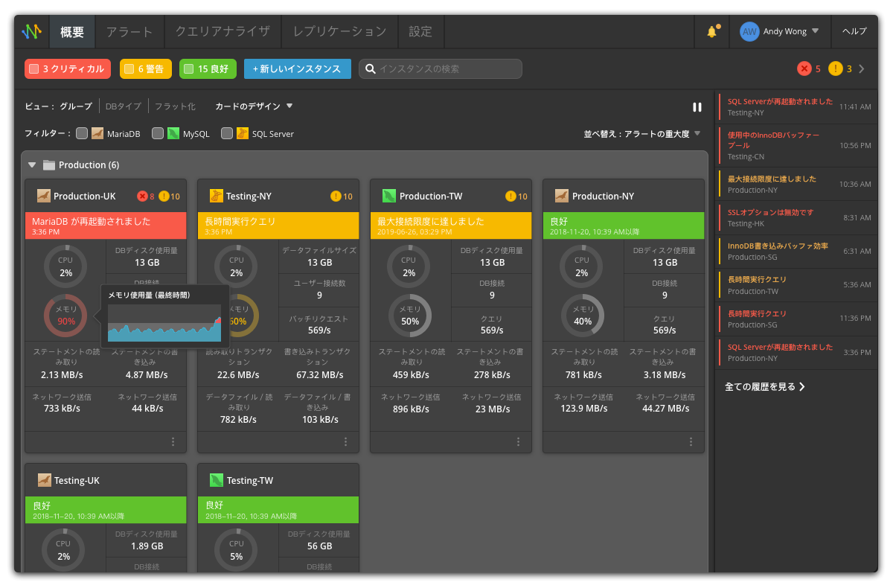Enable the MySQL filter checkbox
The image size is (893, 588).
click(158, 134)
